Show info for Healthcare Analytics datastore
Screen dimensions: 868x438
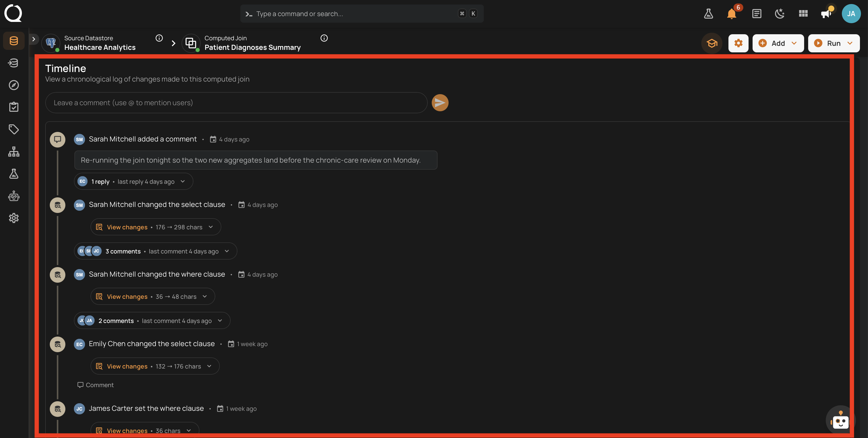click(159, 38)
